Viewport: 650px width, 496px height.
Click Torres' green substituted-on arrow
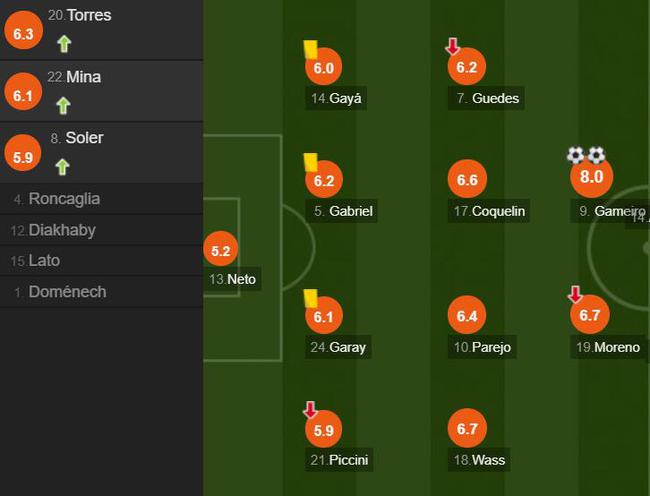pyautogui.click(x=64, y=44)
